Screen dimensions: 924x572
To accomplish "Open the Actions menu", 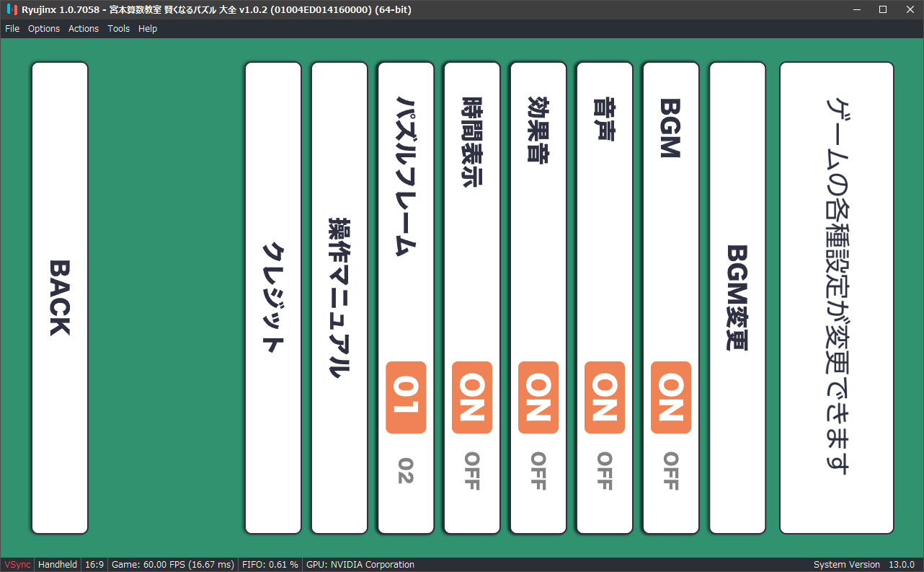I will (x=84, y=29).
